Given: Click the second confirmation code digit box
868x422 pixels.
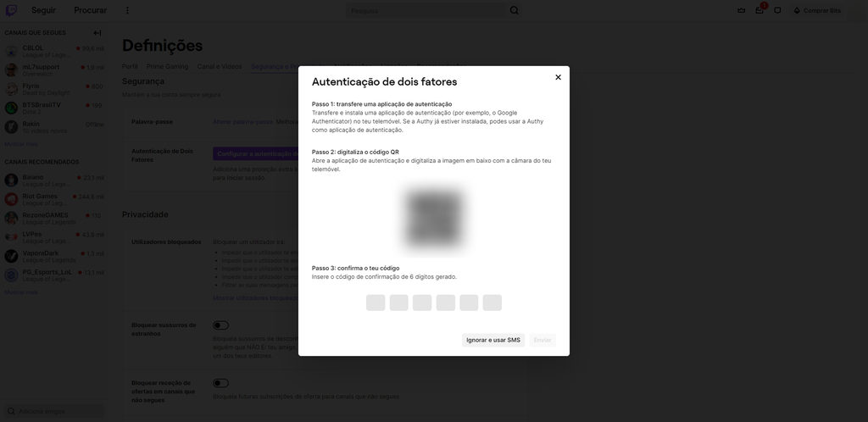Looking at the screenshot, I should tap(398, 303).
